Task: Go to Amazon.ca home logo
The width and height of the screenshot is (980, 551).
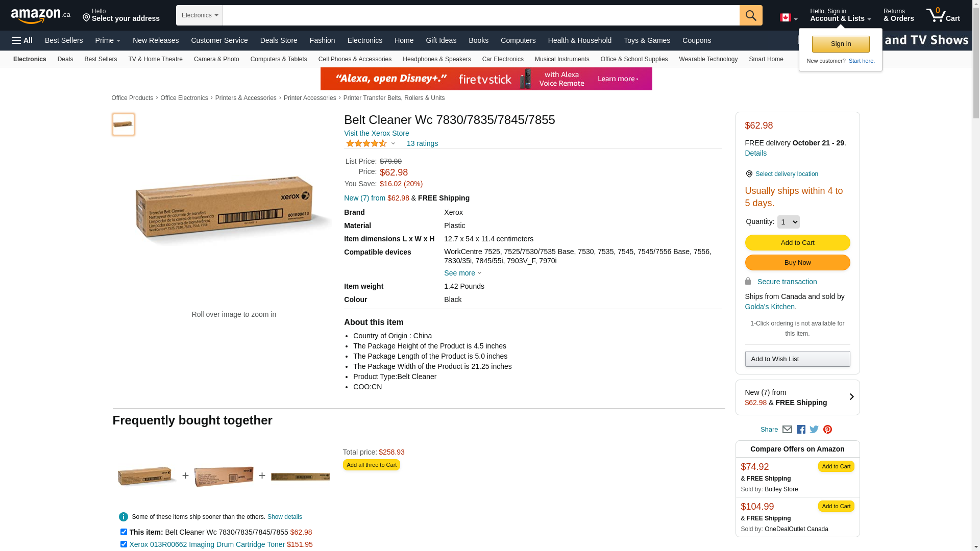Action: (40, 16)
